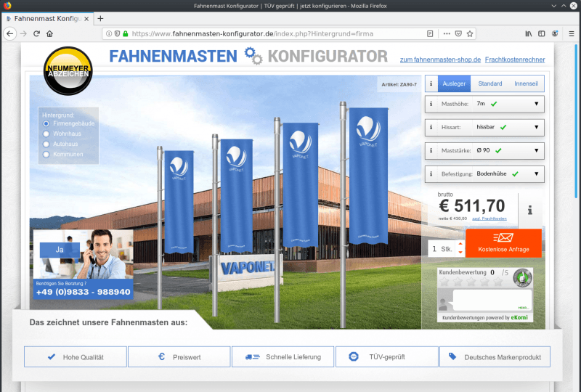Click the Preiswert feature button
The width and height of the screenshot is (581, 392).
coord(179,357)
